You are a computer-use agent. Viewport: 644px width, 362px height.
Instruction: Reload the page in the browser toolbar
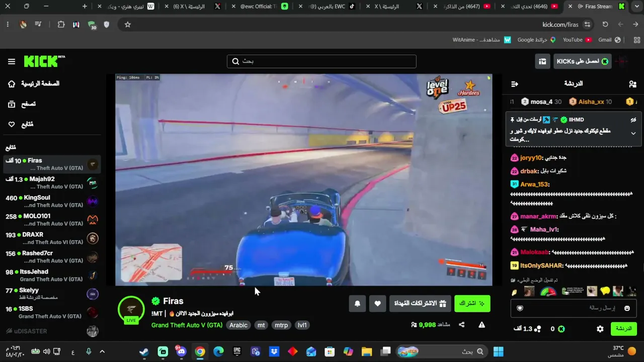tap(605, 25)
